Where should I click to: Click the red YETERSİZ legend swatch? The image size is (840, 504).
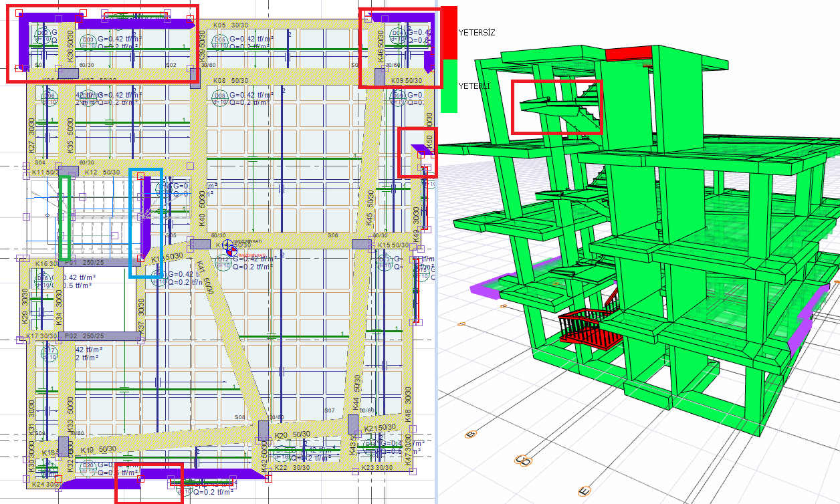449,31
